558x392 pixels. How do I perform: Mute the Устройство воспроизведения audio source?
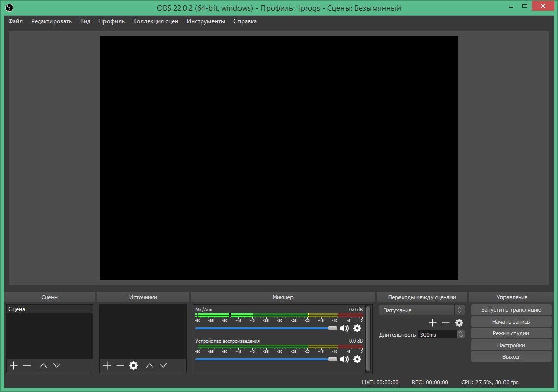pos(344,359)
